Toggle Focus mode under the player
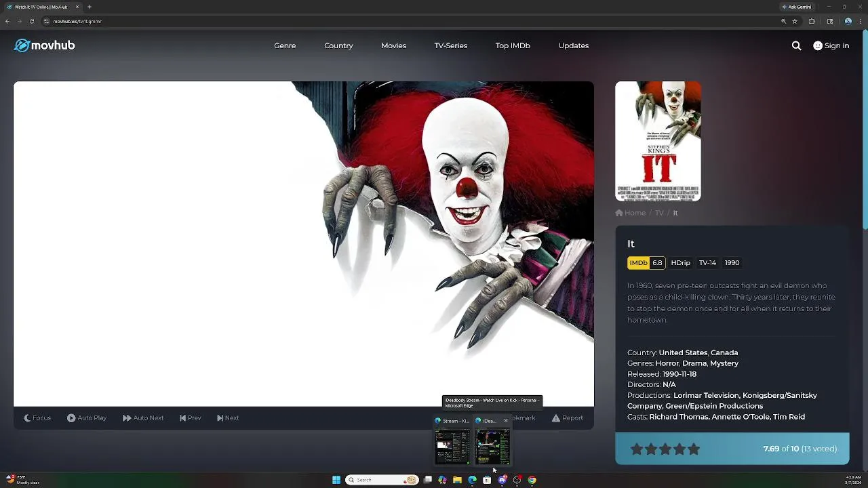This screenshot has width=868, height=488. click(x=37, y=418)
